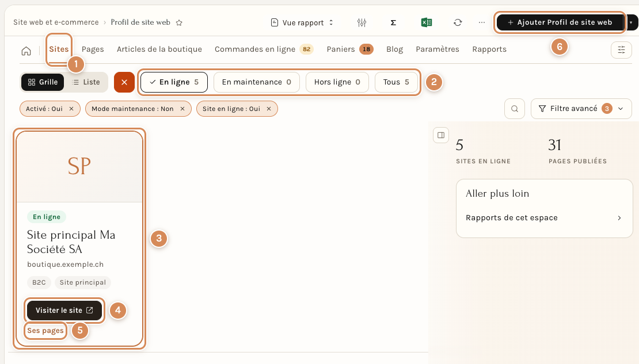Click the 'Profil de site web' breadcrumb
639x364 pixels.
tap(140, 22)
